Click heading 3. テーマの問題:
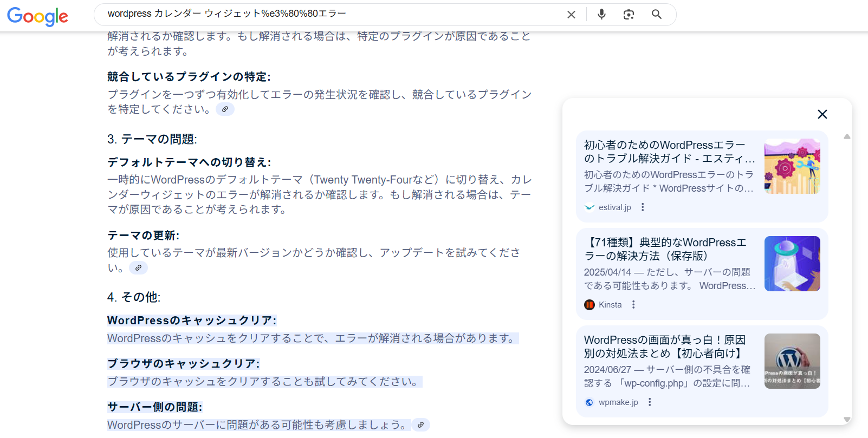The width and height of the screenshot is (868, 438). 152,139
